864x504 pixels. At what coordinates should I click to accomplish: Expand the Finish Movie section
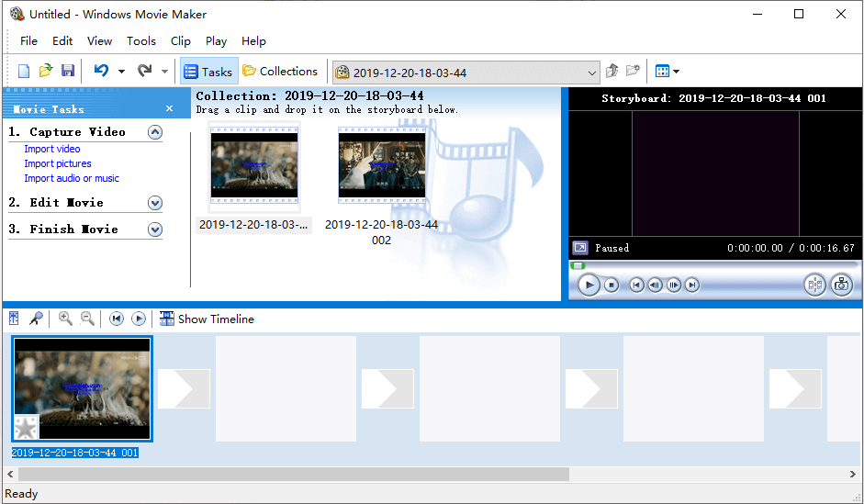point(155,230)
